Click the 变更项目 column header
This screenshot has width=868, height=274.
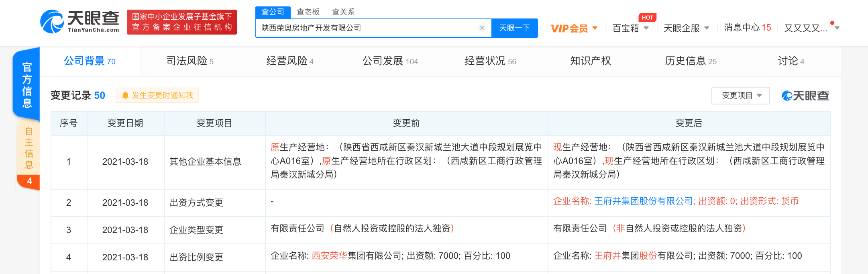(214, 123)
